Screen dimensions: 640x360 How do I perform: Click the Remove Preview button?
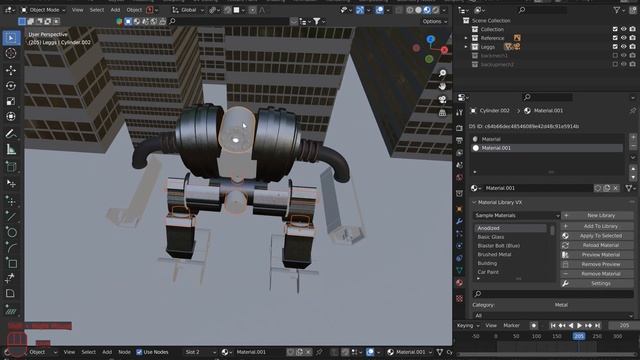597,264
